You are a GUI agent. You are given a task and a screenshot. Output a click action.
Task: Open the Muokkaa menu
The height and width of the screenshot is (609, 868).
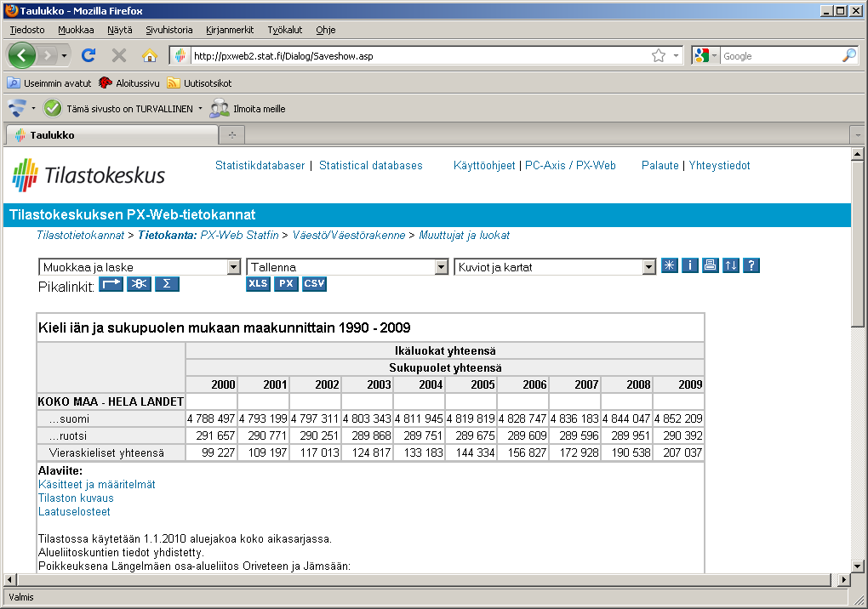coord(76,30)
